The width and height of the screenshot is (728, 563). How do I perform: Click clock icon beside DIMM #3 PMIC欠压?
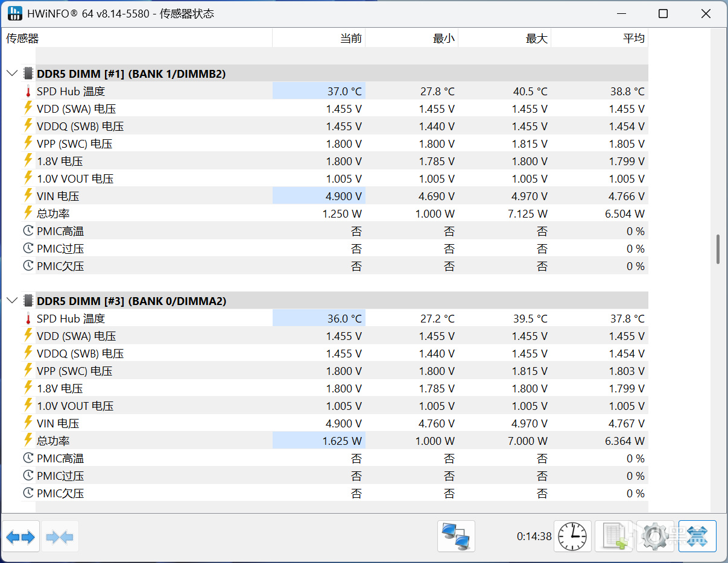pos(28,493)
